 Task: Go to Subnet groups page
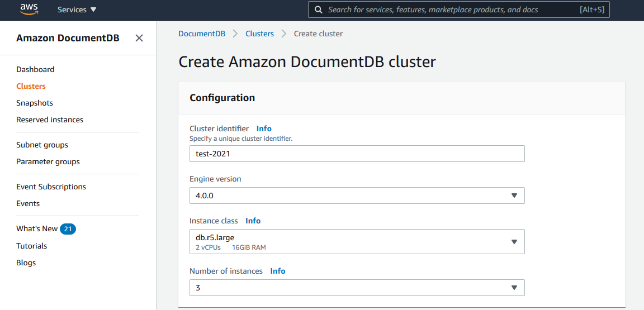(42, 145)
